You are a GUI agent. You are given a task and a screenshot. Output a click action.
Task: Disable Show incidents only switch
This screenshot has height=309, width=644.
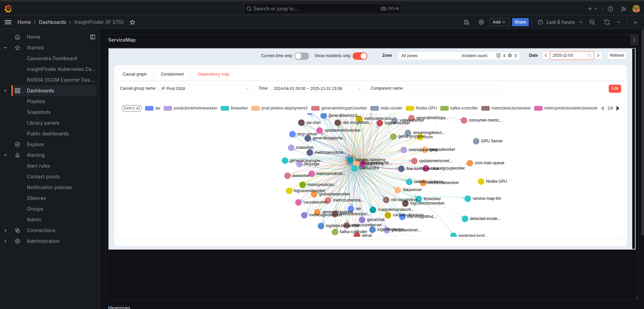click(x=360, y=56)
